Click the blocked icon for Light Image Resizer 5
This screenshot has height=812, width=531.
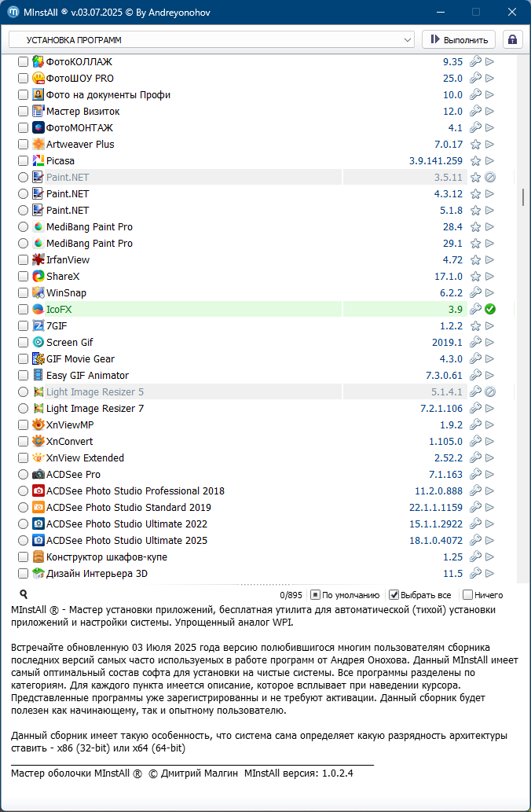click(x=490, y=392)
